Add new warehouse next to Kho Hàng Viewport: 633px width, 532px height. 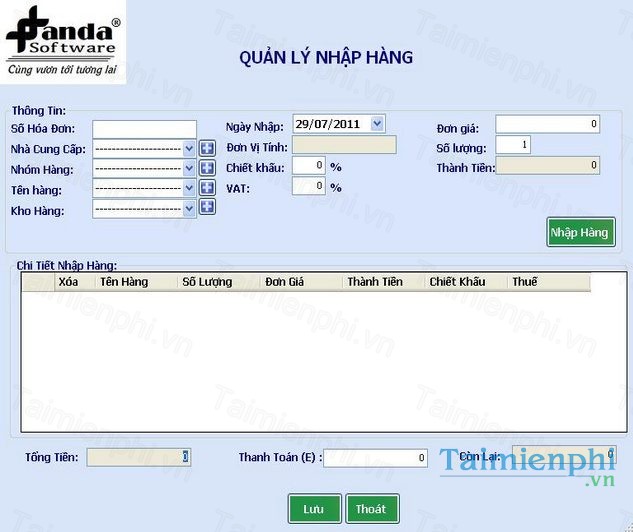pyautogui.click(x=207, y=207)
